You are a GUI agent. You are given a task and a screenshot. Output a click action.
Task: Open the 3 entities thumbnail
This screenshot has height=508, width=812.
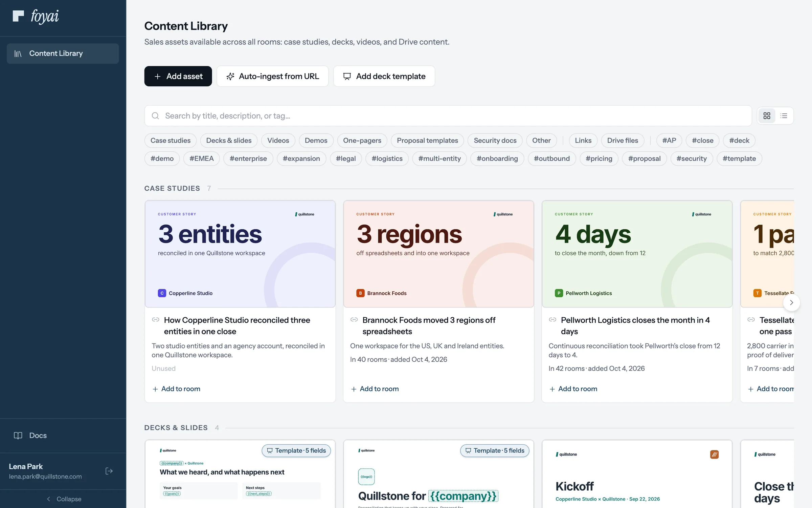[240, 254]
